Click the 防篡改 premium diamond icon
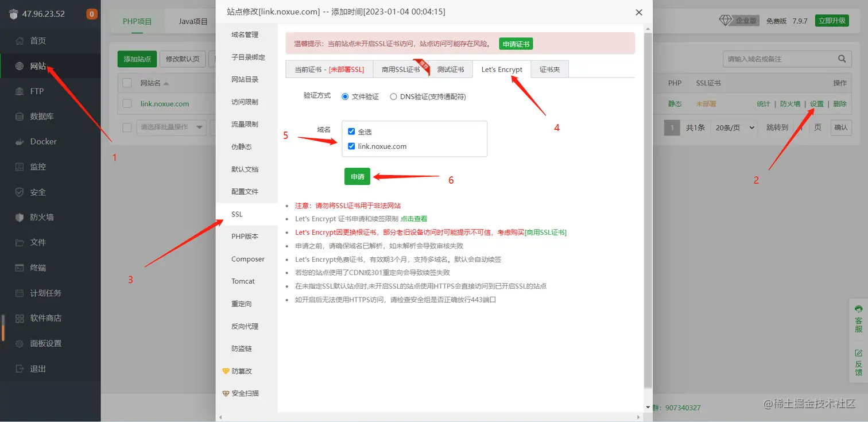The image size is (868, 422). pos(226,371)
